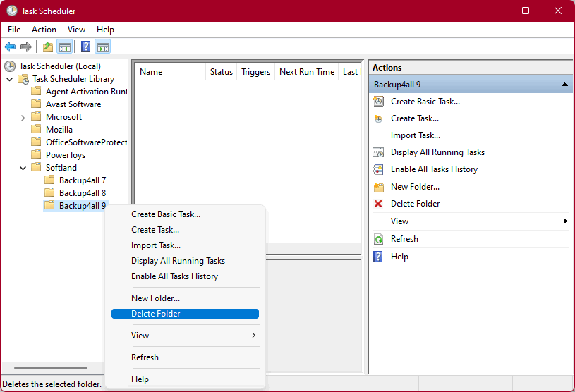Screen dimensions: 575x392
Task: Open the Action menu
Action: tap(44, 30)
